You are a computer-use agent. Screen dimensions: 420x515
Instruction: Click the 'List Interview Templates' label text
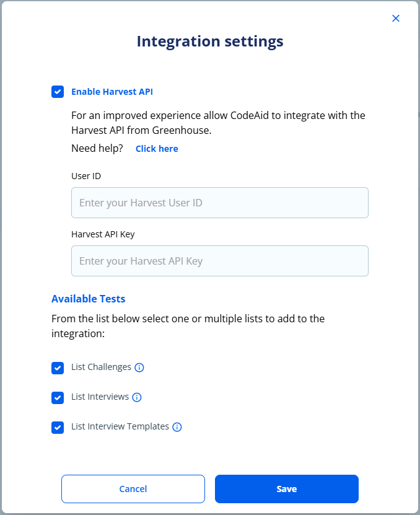click(x=120, y=426)
